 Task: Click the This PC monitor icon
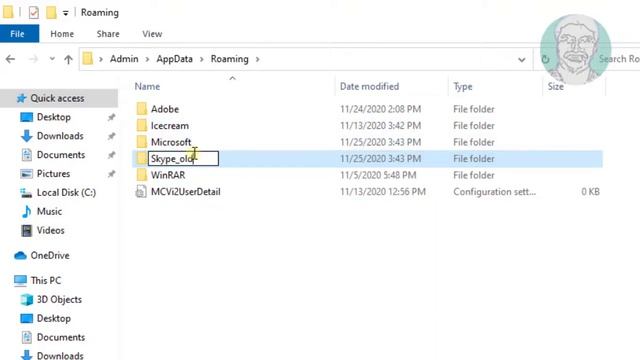[20, 280]
